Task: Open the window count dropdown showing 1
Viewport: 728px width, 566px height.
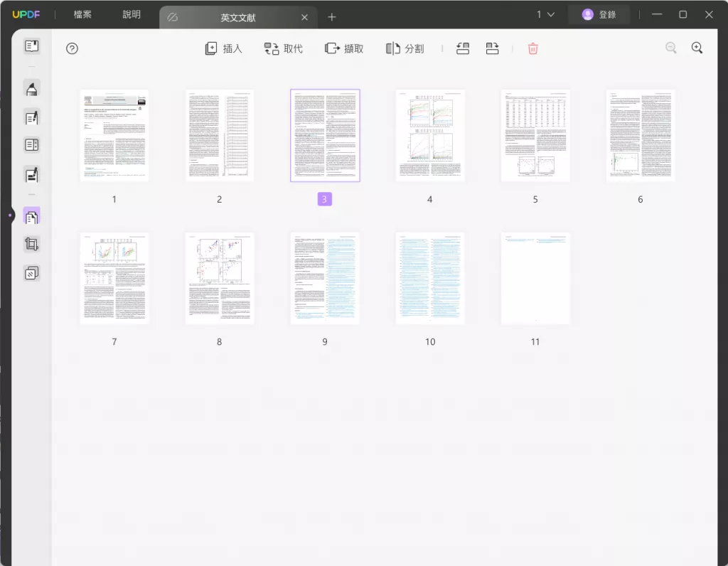Action: click(545, 14)
